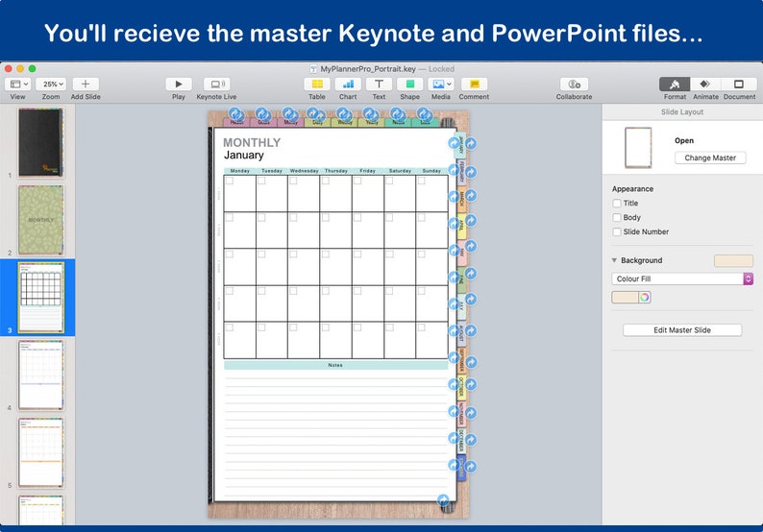Select slide 3 calendar thumbnail
This screenshot has width=763, height=532.
41,298
